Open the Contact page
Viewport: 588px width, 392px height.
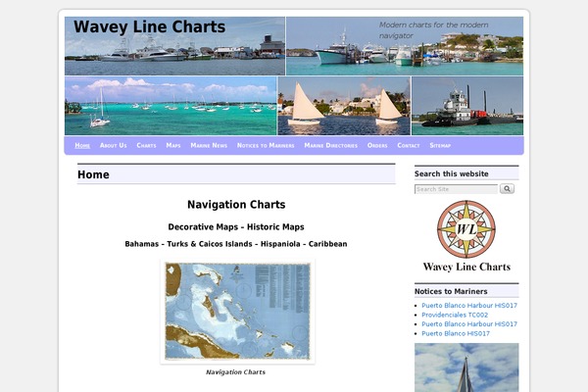(x=410, y=145)
